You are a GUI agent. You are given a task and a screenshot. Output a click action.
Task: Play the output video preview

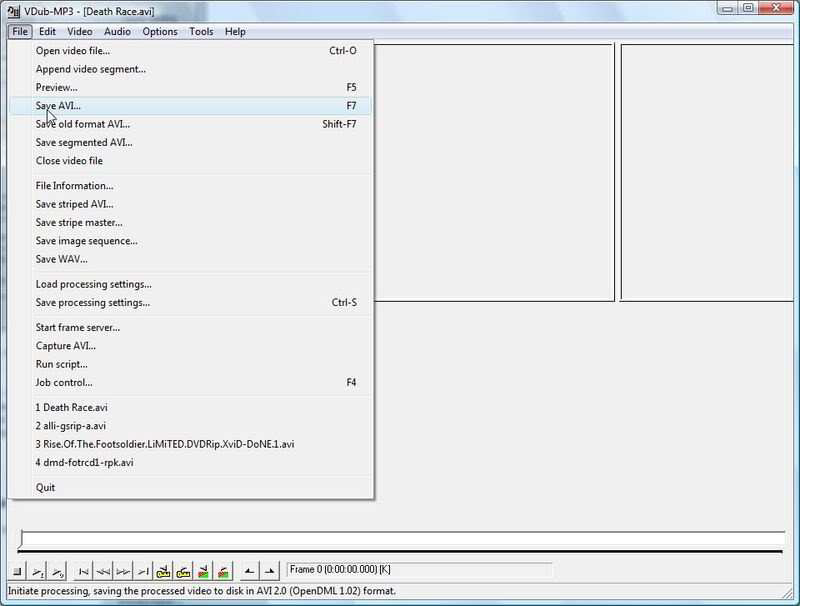click(58, 572)
